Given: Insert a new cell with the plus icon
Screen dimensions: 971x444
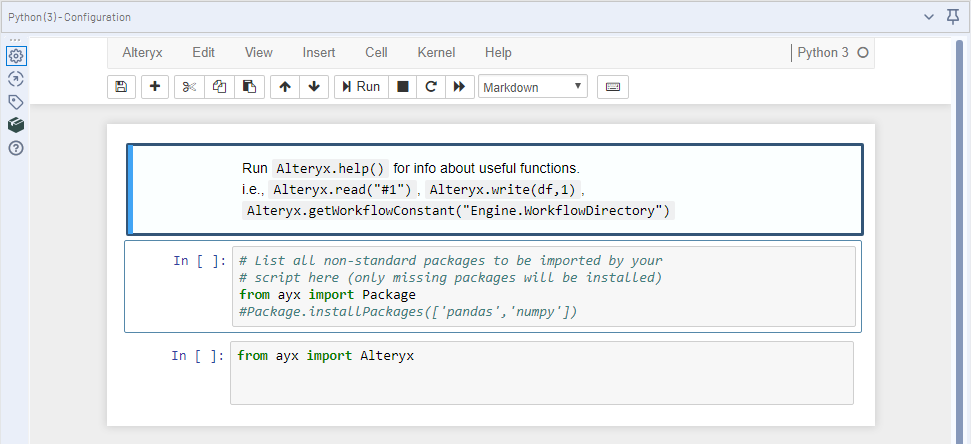Looking at the screenshot, I should (x=154, y=87).
